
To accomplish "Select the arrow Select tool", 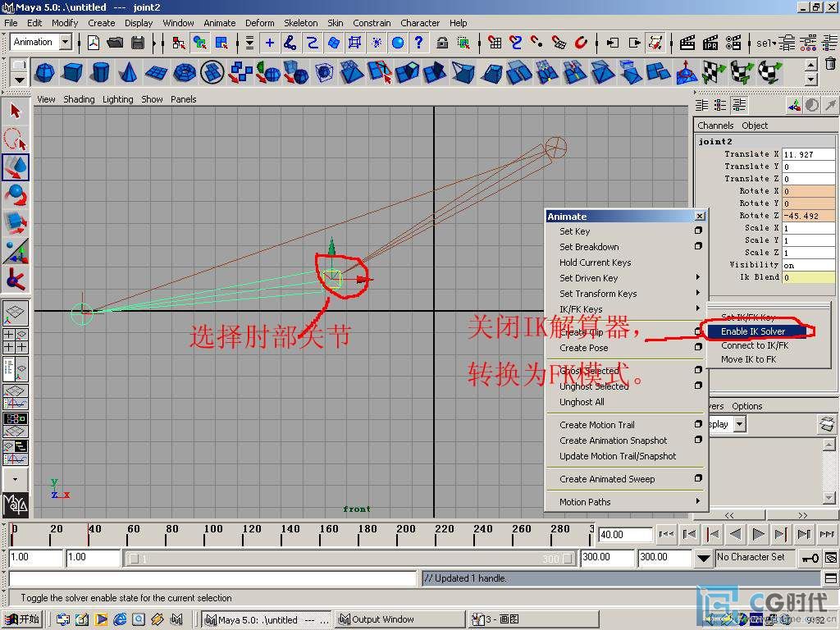I will pyautogui.click(x=15, y=112).
